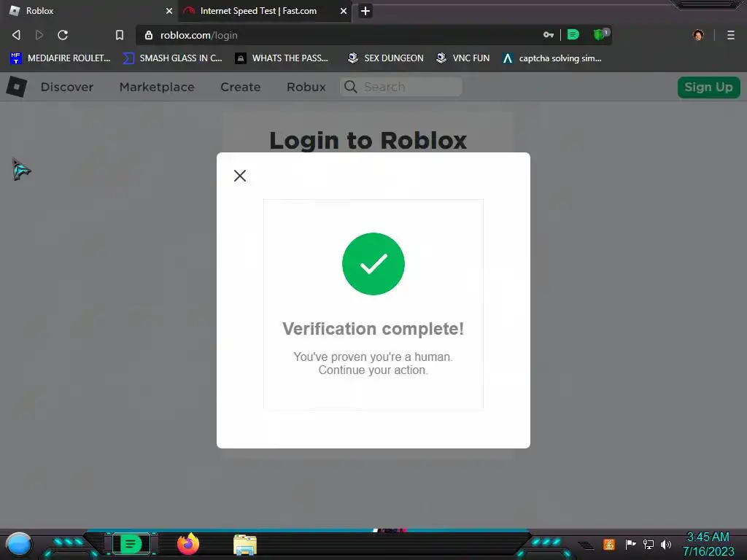The height and width of the screenshot is (560, 747).
Task: Go back using the browser back arrow
Action: (16, 35)
